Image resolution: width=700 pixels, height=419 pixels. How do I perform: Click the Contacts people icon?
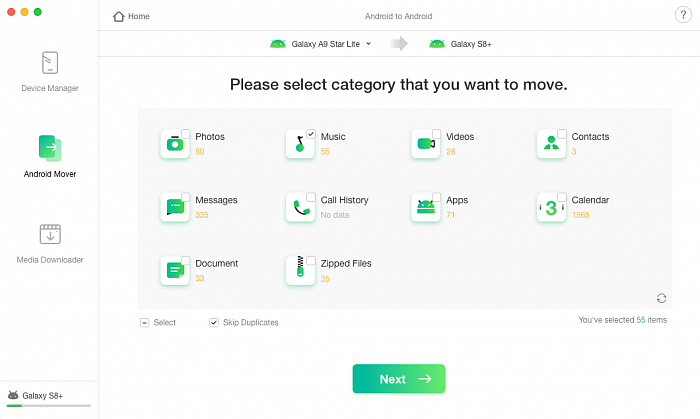point(551,144)
